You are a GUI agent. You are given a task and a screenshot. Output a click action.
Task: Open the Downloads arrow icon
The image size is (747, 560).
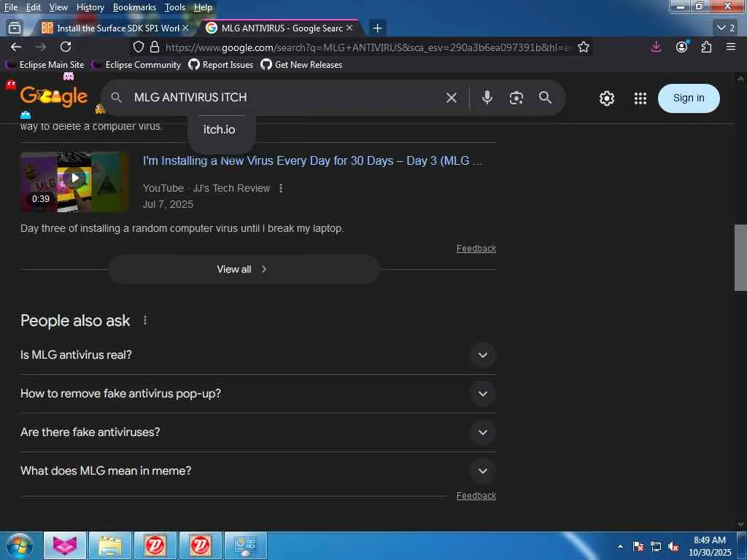click(656, 47)
